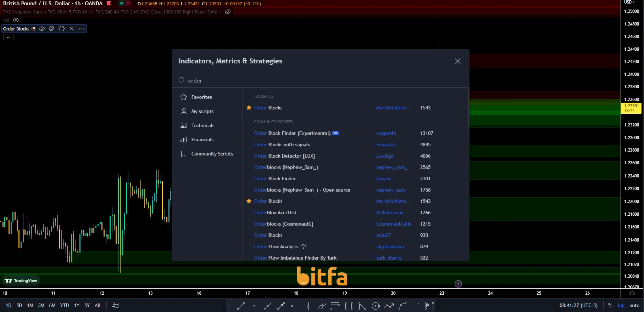Select the arrow line drawing tool
Screen dimensions: 644x312
(x=281, y=306)
